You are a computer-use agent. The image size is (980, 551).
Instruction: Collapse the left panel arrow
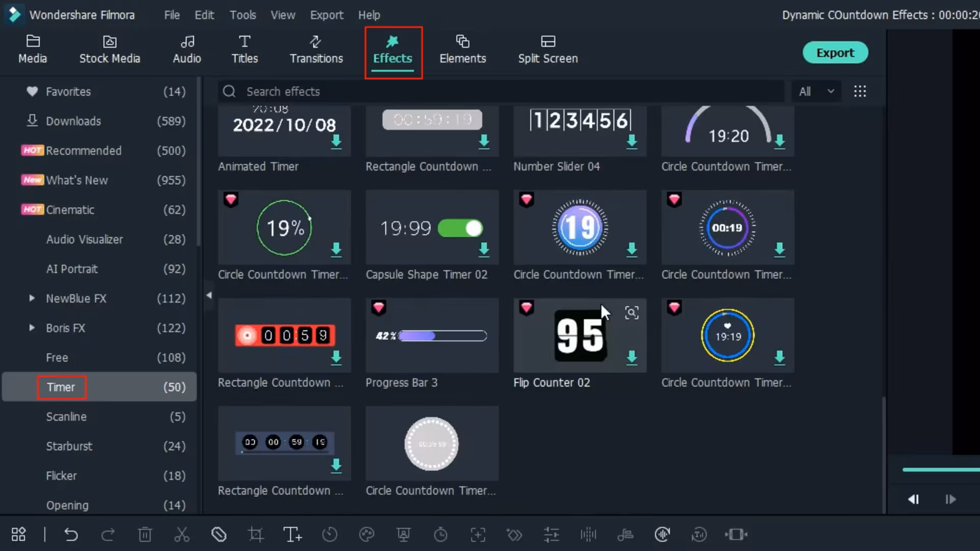click(x=209, y=295)
